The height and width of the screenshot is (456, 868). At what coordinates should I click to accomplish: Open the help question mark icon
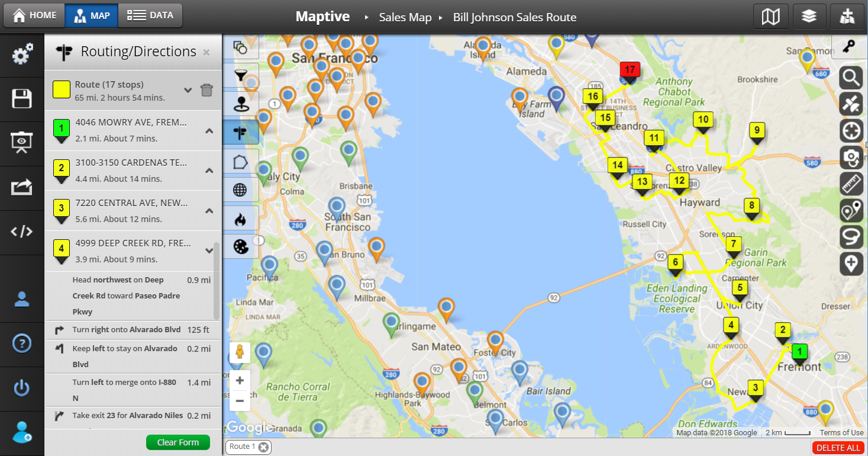pos(22,343)
